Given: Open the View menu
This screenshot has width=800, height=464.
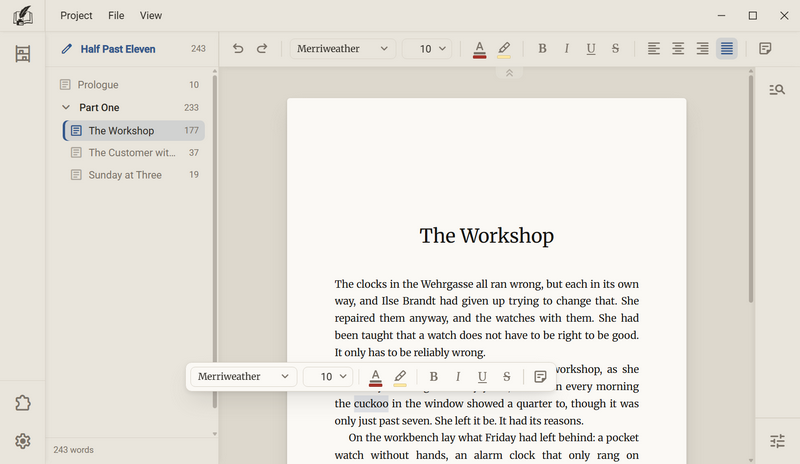Looking at the screenshot, I should (x=151, y=16).
